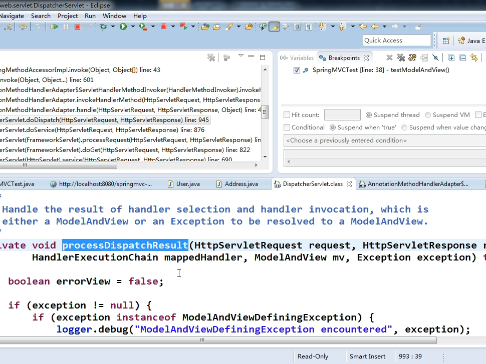Click the Open Perspective icon

(x=446, y=41)
